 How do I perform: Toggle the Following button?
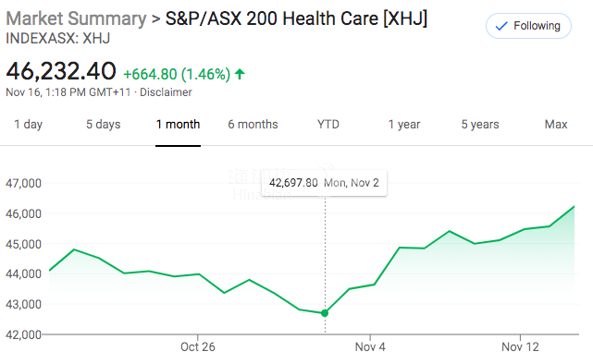[x=528, y=26]
